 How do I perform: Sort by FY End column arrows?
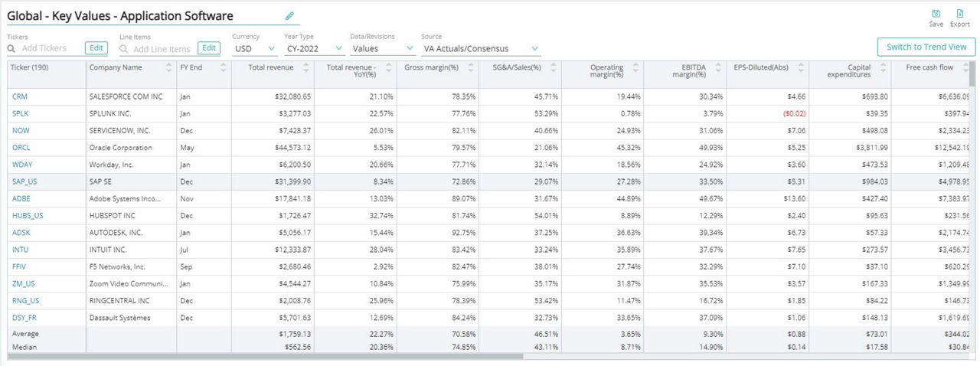click(224, 67)
